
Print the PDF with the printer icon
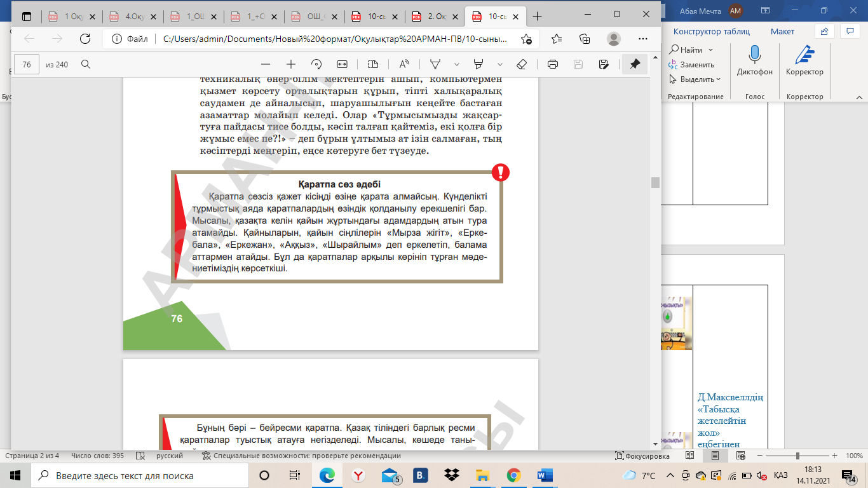point(553,64)
